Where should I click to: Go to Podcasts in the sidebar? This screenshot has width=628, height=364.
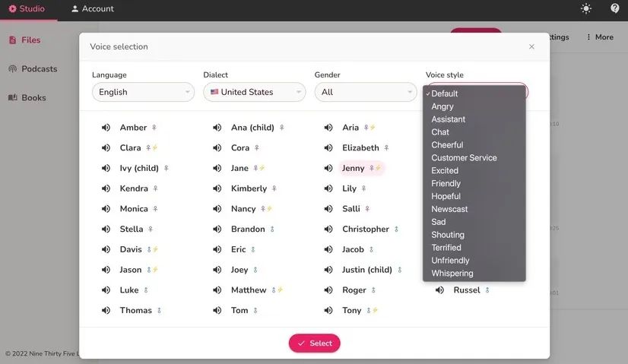(x=33, y=69)
